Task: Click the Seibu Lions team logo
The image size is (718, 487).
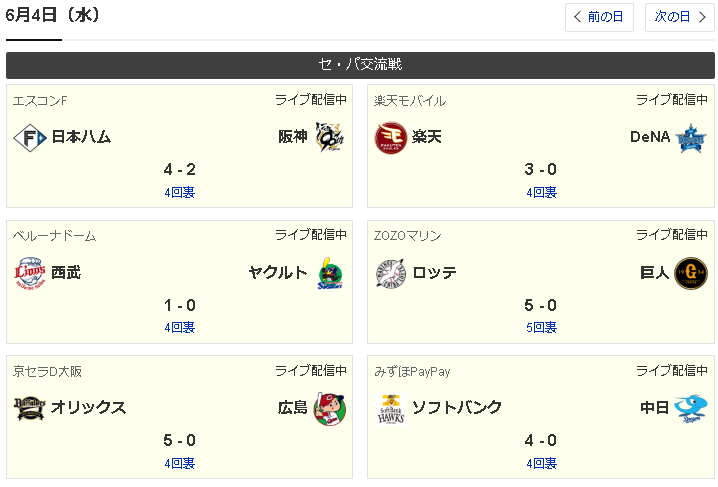Action: (30, 272)
